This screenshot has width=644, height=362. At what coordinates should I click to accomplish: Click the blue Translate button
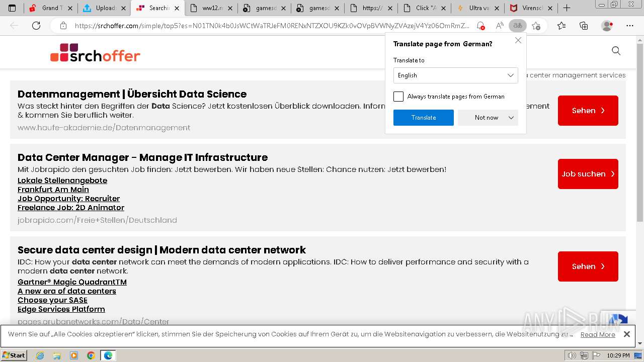(424, 118)
